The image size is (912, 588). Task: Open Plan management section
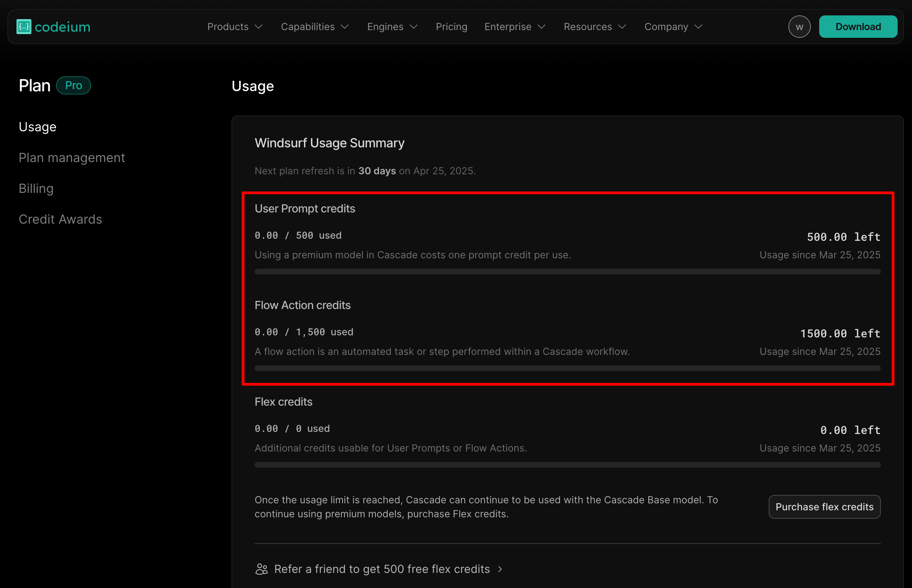72,158
